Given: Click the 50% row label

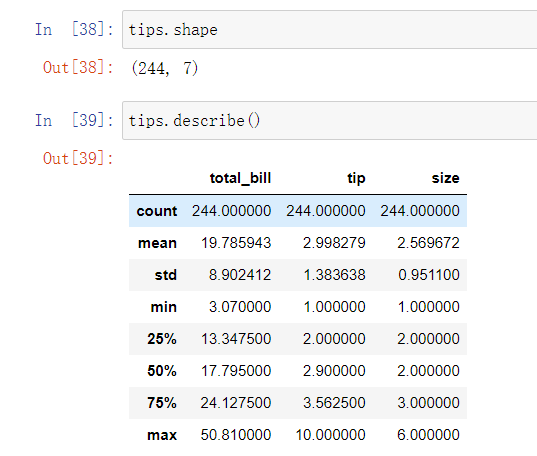Looking at the screenshot, I should click(x=162, y=371).
